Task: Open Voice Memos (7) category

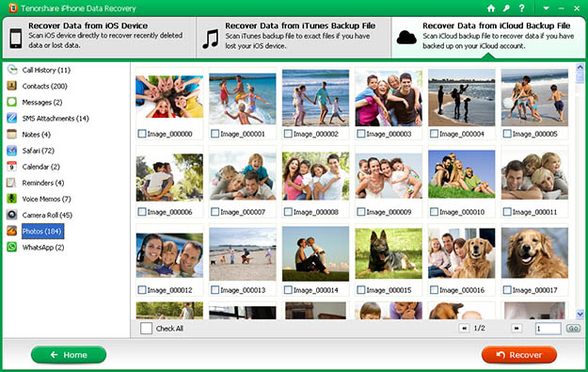Action: click(x=46, y=199)
